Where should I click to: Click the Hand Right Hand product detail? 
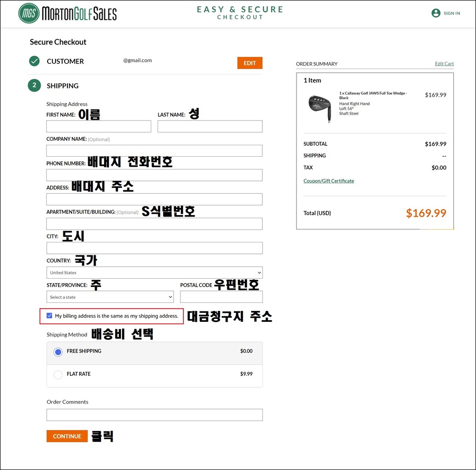[354, 104]
